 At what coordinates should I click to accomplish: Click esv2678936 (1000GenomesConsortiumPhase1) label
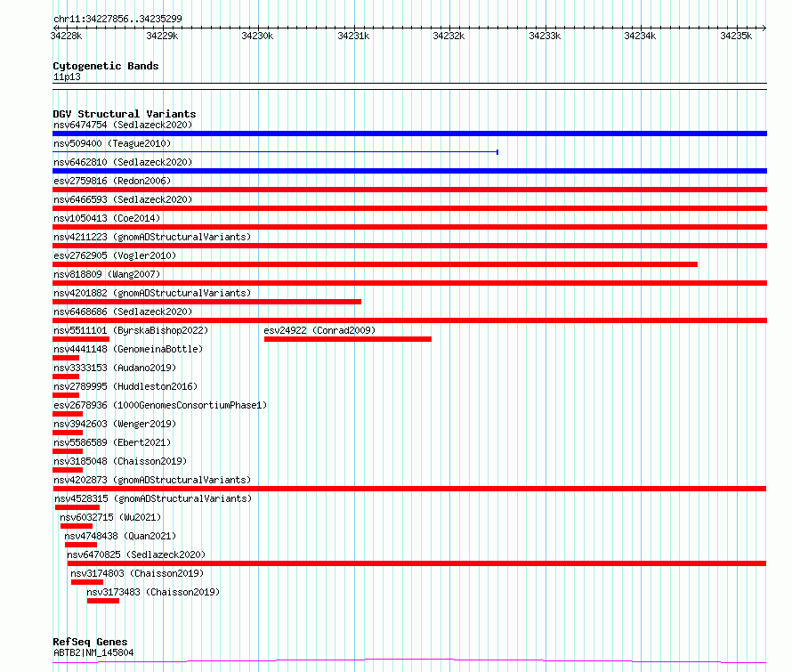point(160,405)
